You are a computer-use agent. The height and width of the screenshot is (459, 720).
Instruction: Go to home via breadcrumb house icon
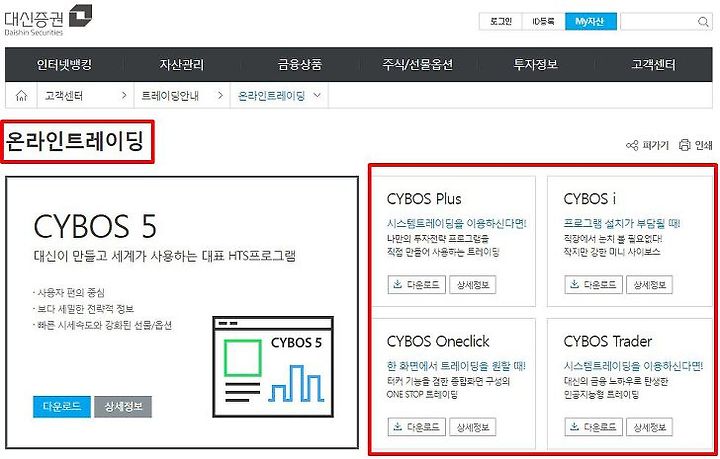point(21,95)
